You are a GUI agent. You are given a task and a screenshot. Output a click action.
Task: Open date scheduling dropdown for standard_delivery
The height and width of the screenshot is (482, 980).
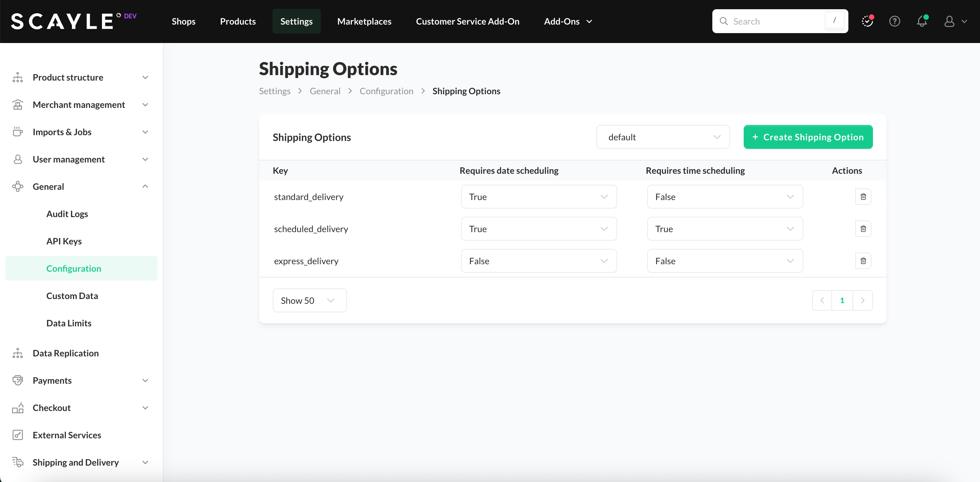(x=538, y=197)
